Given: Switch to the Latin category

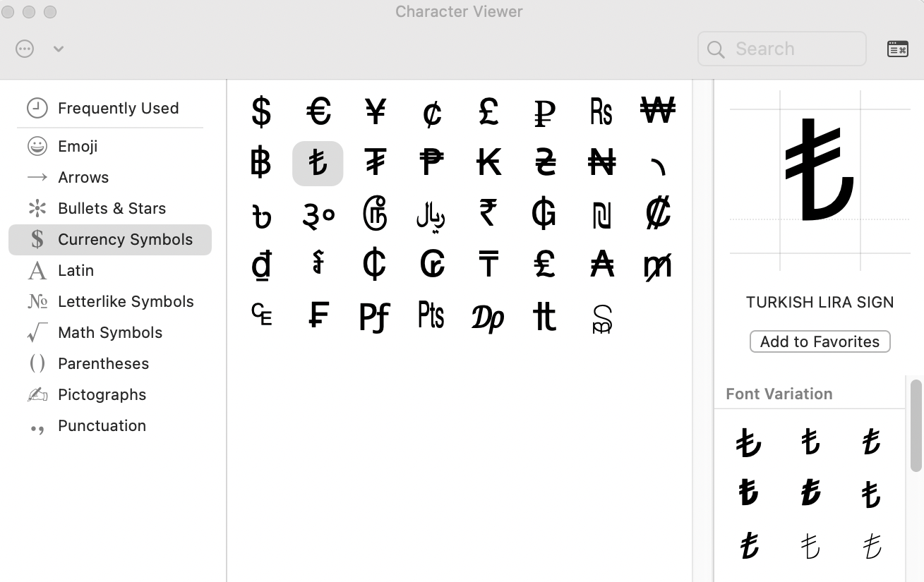Looking at the screenshot, I should coord(76,270).
